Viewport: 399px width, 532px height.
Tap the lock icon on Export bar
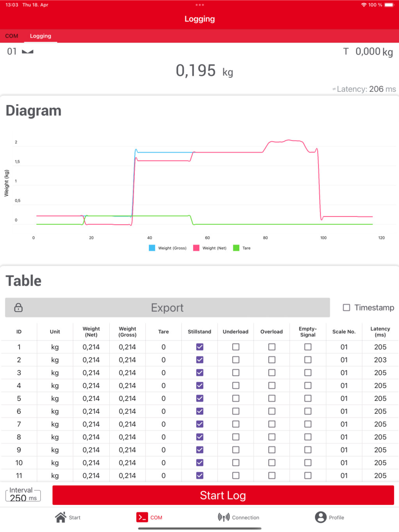point(18,307)
